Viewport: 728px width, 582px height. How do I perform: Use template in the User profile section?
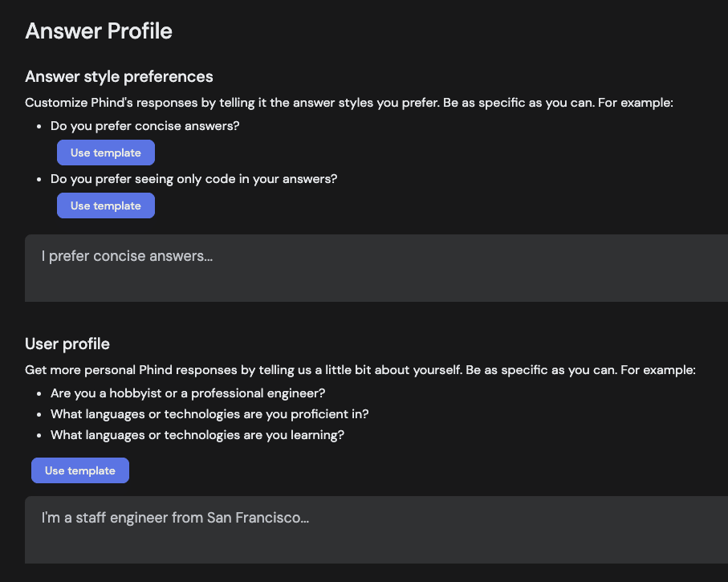79,470
